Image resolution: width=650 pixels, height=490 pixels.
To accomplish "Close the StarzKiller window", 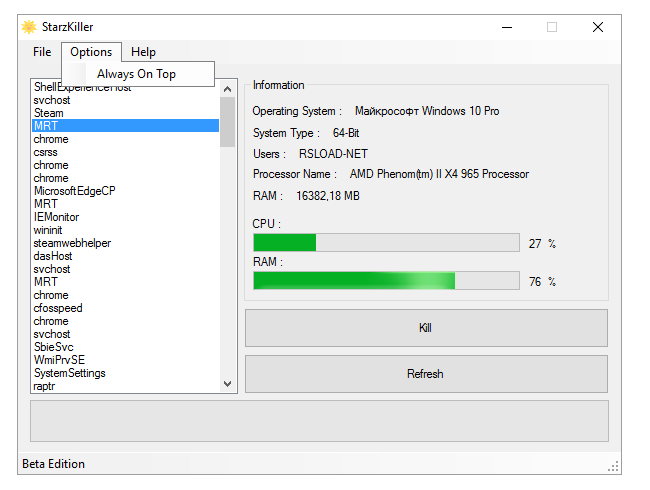I will point(597,27).
